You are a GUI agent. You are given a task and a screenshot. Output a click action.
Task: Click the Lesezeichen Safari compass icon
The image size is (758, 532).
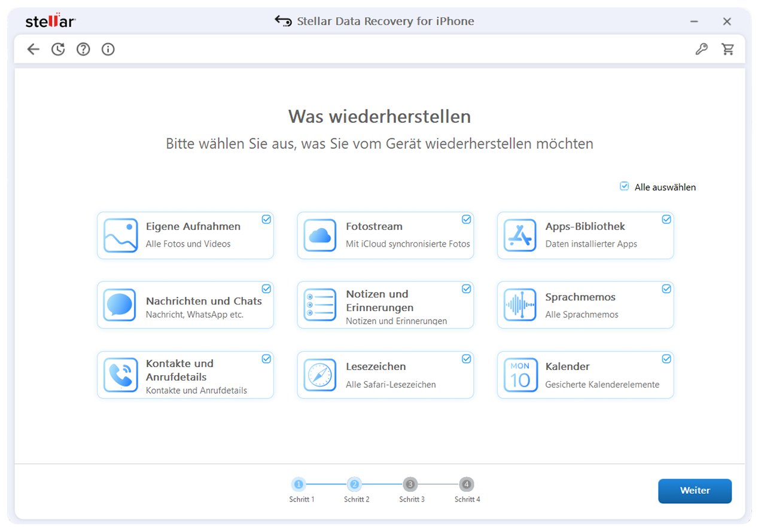click(x=320, y=375)
